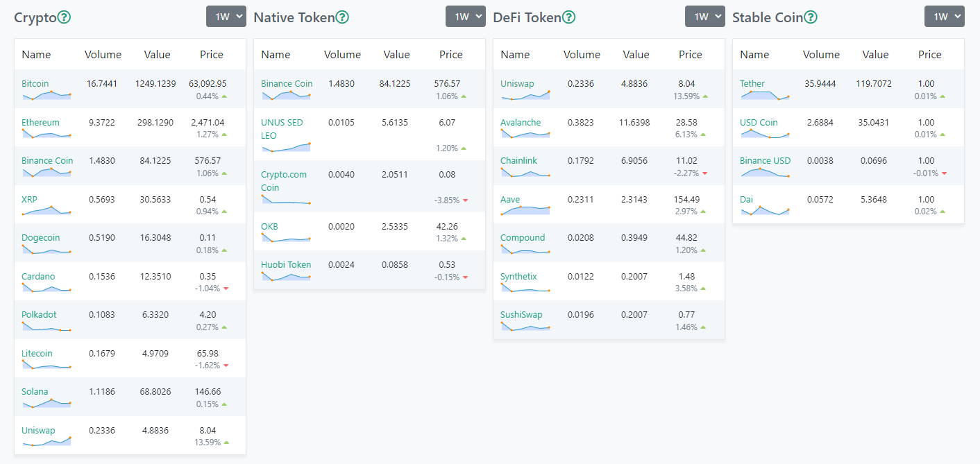Click the Dai sparkline chart
The width and height of the screenshot is (980, 464).
click(764, 211)
